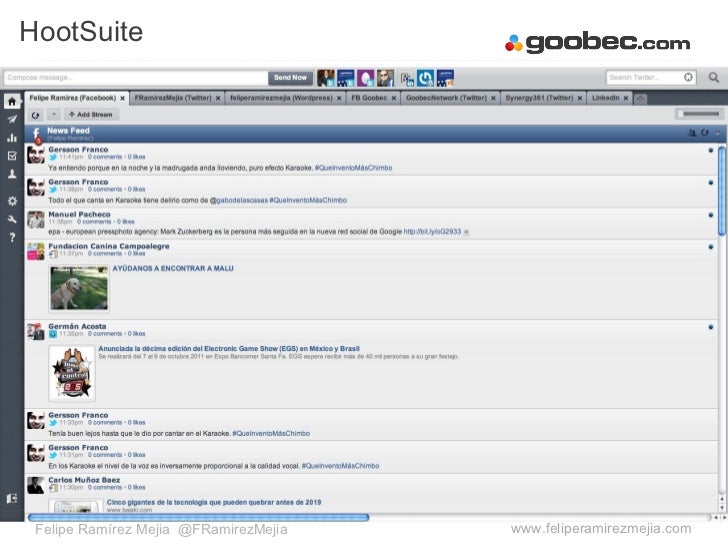Click the vertical scrollbar of News Feed

tap(722, 190)
